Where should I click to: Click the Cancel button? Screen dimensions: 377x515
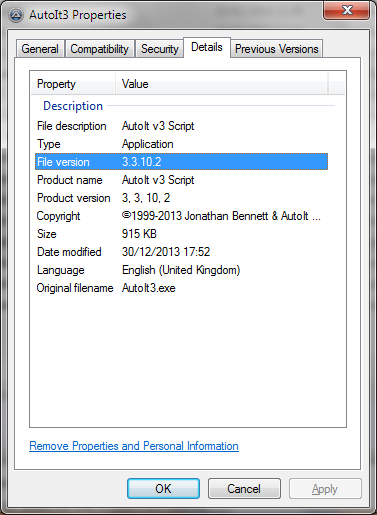(244, 489)
